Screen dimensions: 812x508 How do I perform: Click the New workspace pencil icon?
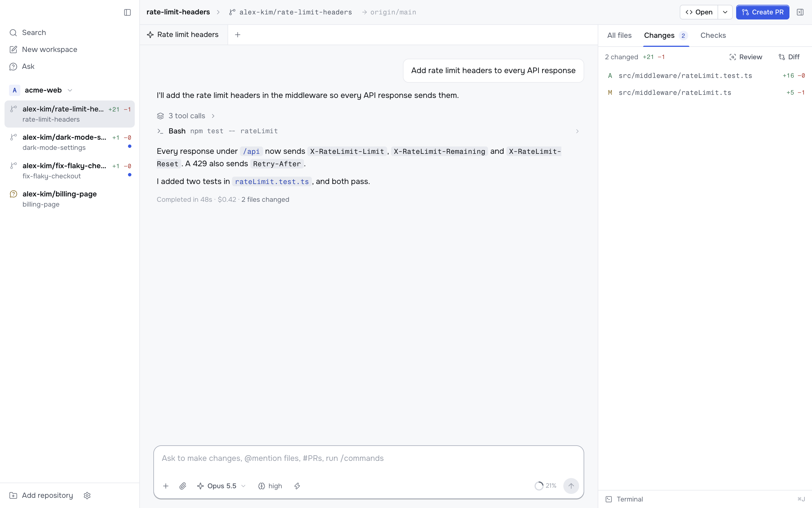pyautogui.click(x=13, y=49)
